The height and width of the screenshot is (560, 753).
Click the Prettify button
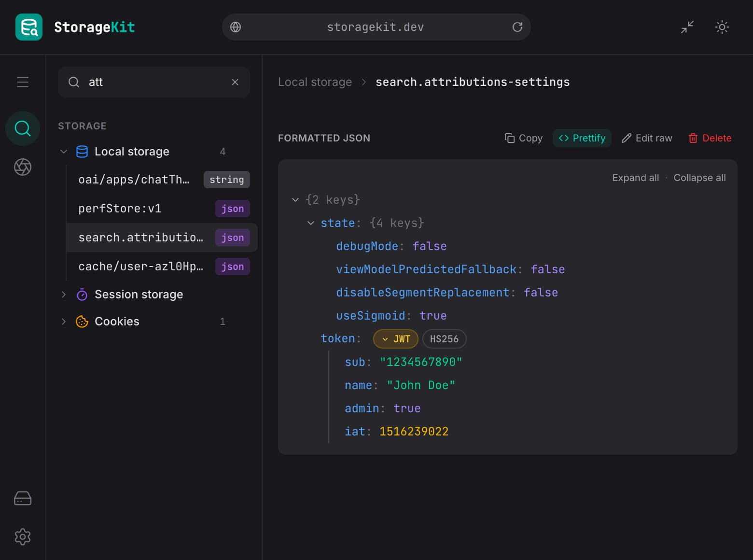[x=582, y=138]
